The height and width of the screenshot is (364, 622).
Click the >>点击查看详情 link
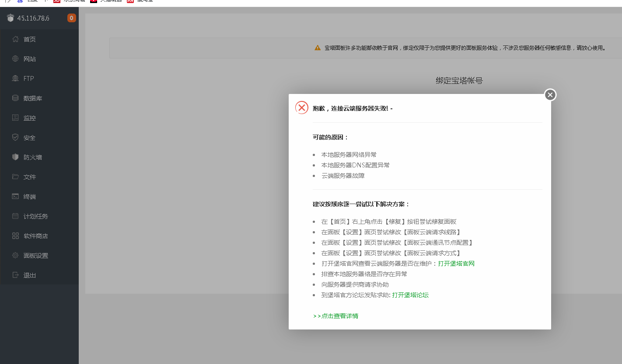pyautogui.click(x=336, y=316)
